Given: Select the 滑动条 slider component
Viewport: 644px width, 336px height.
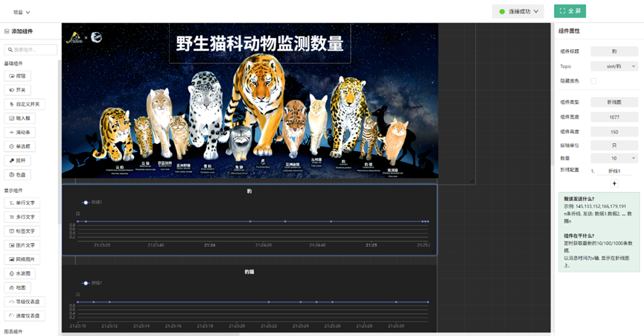Looking at the screenshot, I should click(21, 132).
